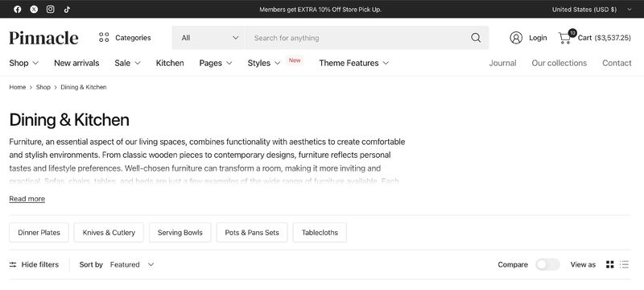Switch to list view layout

625,264
